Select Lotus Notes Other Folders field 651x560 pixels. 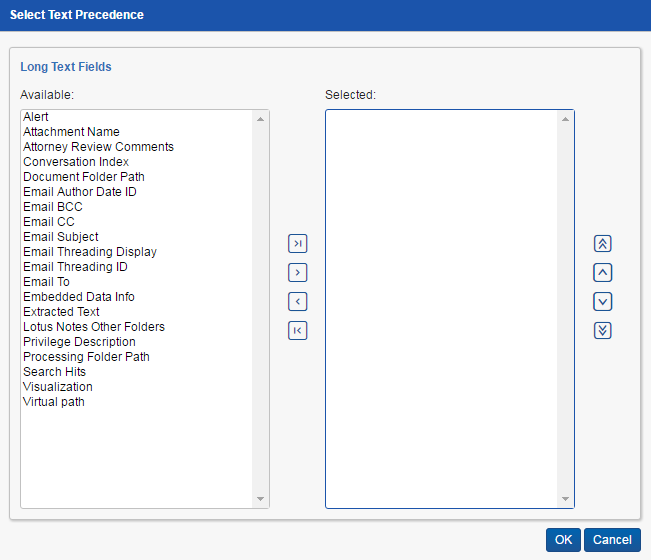pos(137,326)
